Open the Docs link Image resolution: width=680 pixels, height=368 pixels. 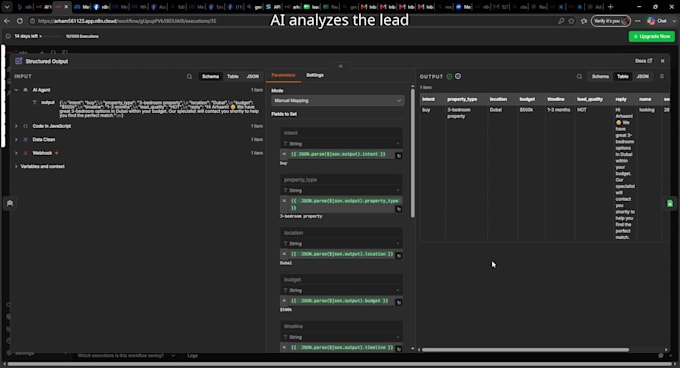point(644,61)
